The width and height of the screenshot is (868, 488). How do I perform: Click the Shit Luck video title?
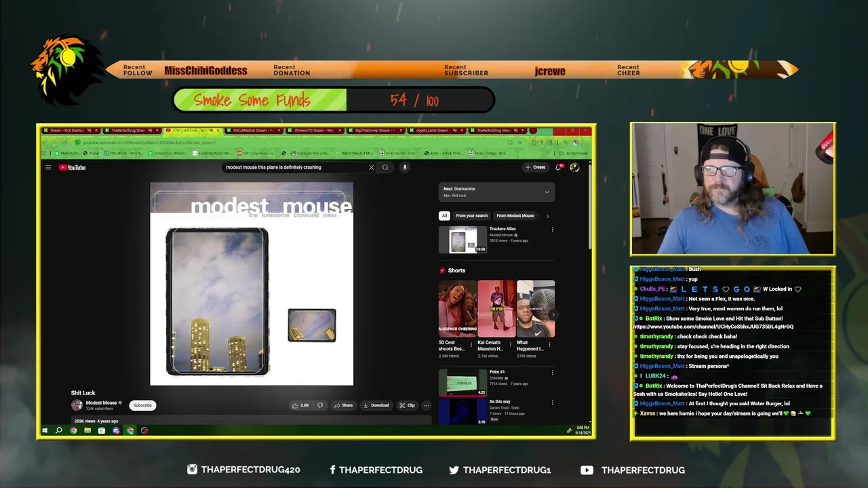point(83,393)
